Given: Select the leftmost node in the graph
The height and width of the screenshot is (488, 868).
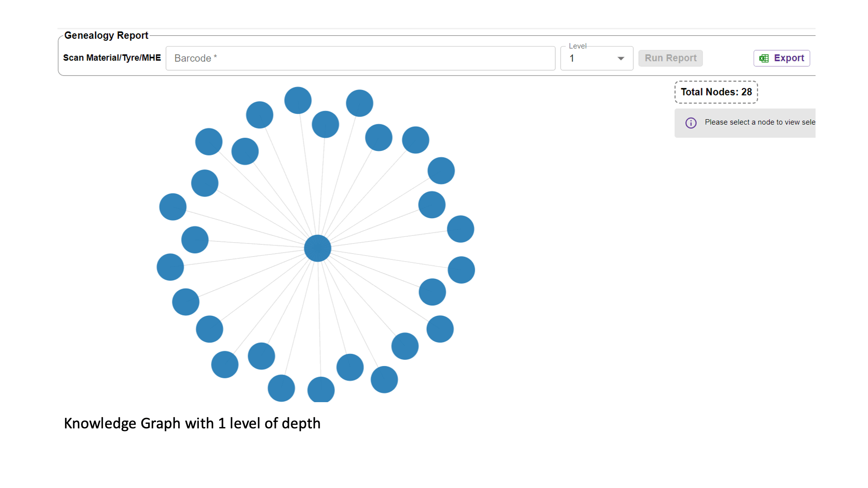Looking at the screenshot, I should pyautogui.click(x=170, y=267).
